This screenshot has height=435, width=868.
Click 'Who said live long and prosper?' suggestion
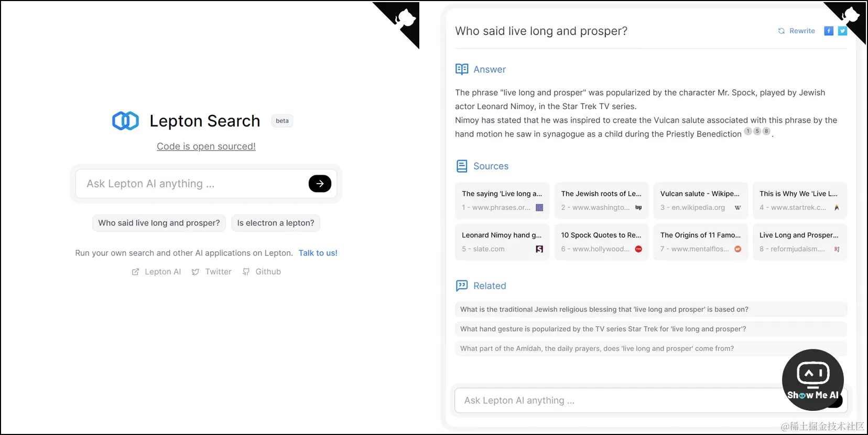[159, 223]
